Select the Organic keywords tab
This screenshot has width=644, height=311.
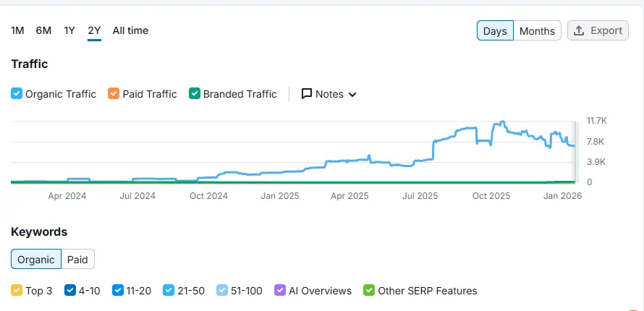click(x=36, y=260)
